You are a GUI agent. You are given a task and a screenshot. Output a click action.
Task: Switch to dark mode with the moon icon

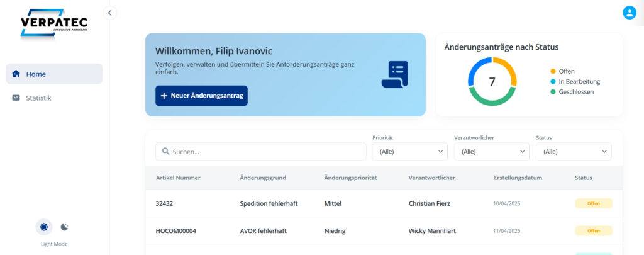64,227
